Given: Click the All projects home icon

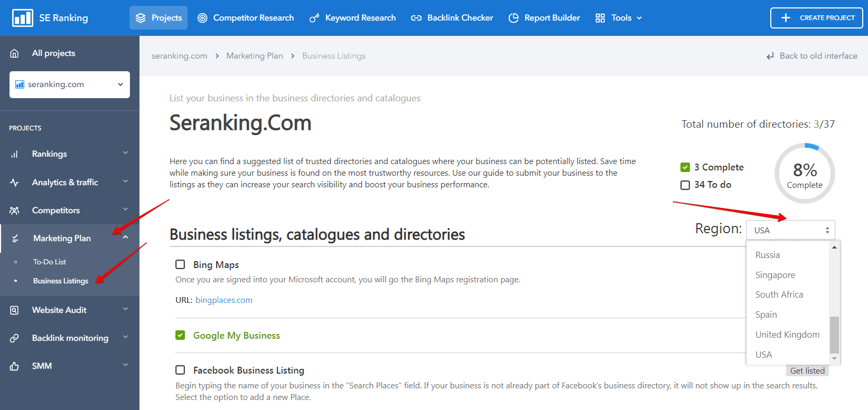Looking at the screenshot, I should click(x=14, y=53).
